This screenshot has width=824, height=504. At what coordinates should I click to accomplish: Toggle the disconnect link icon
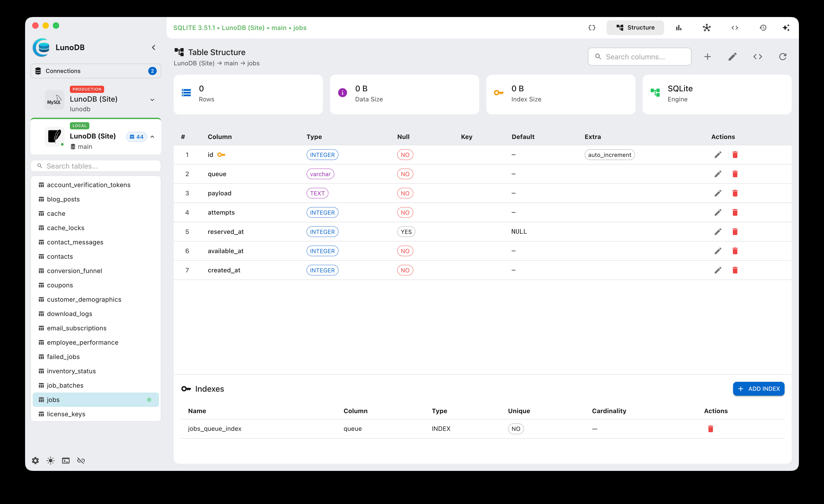[81, 461]
